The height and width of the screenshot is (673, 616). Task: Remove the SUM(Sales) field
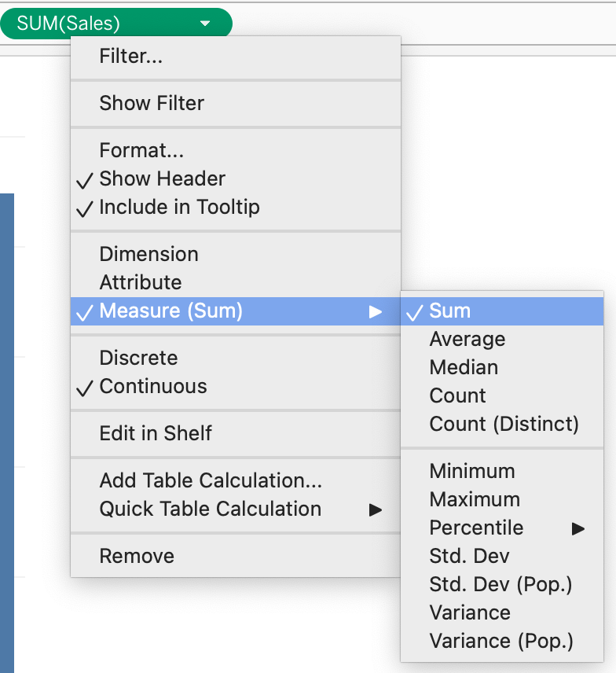[137, 556]
